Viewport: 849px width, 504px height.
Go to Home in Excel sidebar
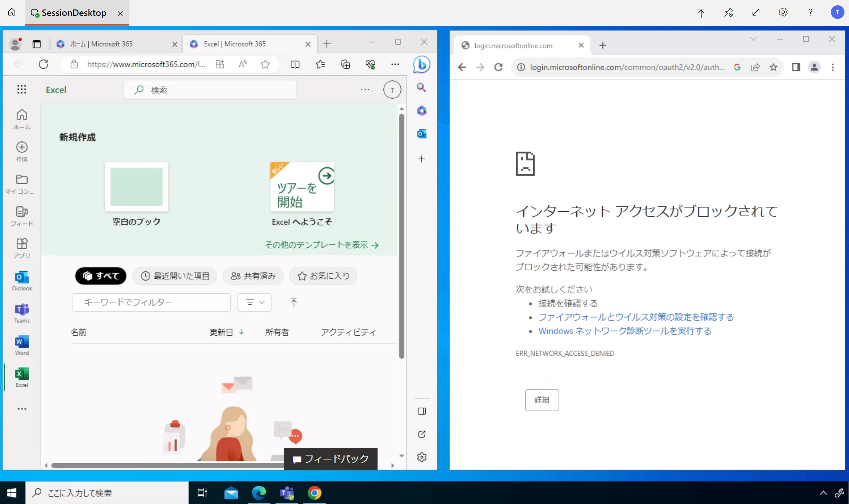coord(22,119)
